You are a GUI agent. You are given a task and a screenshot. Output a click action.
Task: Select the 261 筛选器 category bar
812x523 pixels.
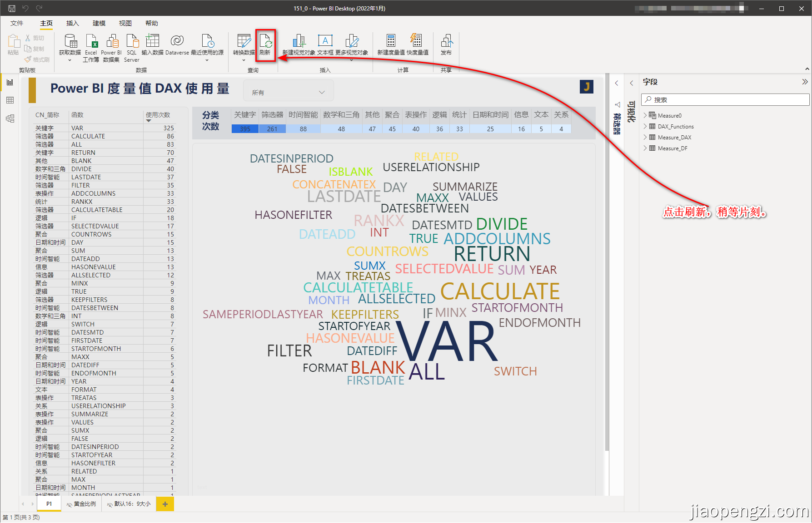272,129
